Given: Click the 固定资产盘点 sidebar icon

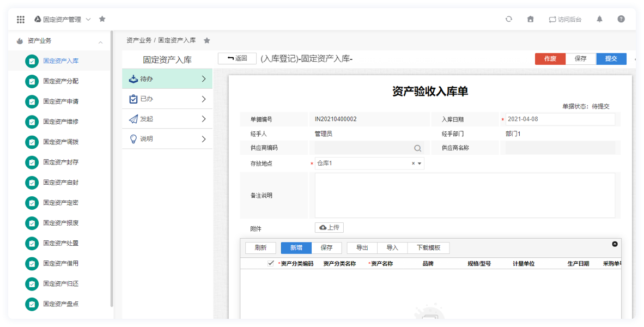Looking at the screenshot, I should point(32,304).
